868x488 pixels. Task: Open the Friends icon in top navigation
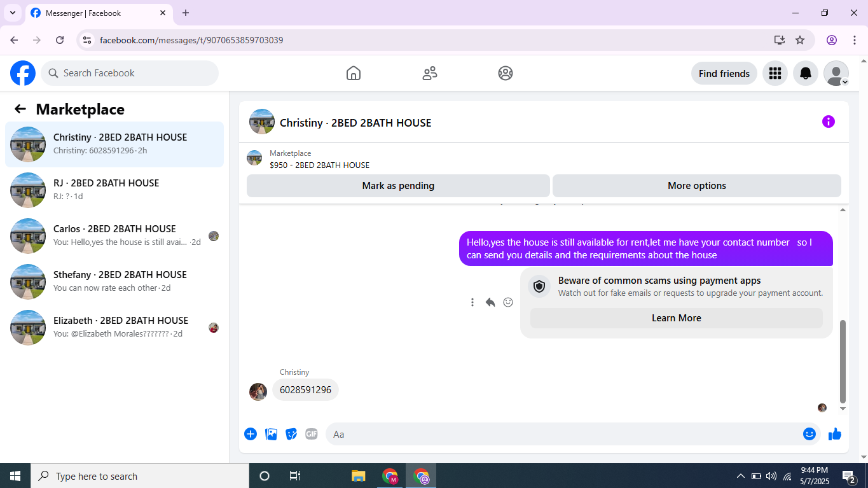430,73
